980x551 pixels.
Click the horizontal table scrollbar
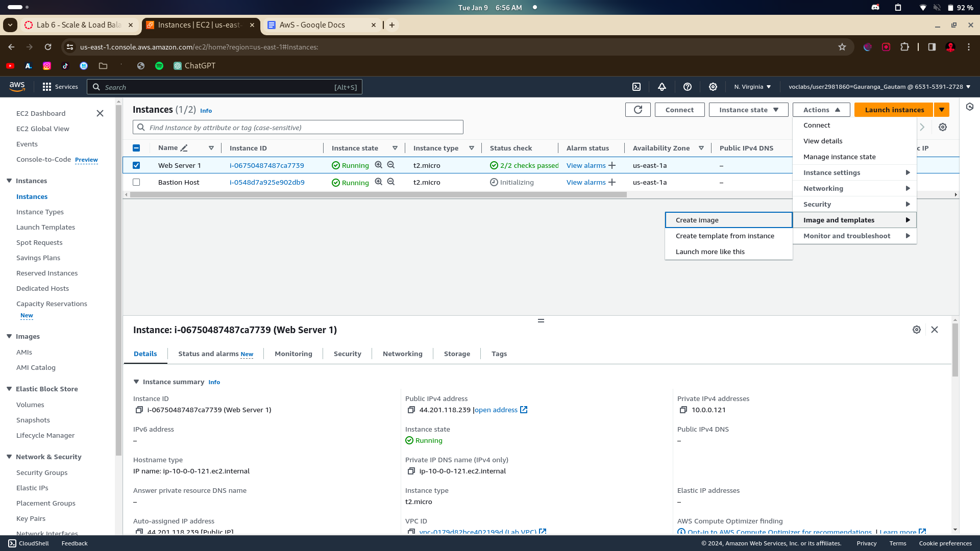click(x=378, y=195)
